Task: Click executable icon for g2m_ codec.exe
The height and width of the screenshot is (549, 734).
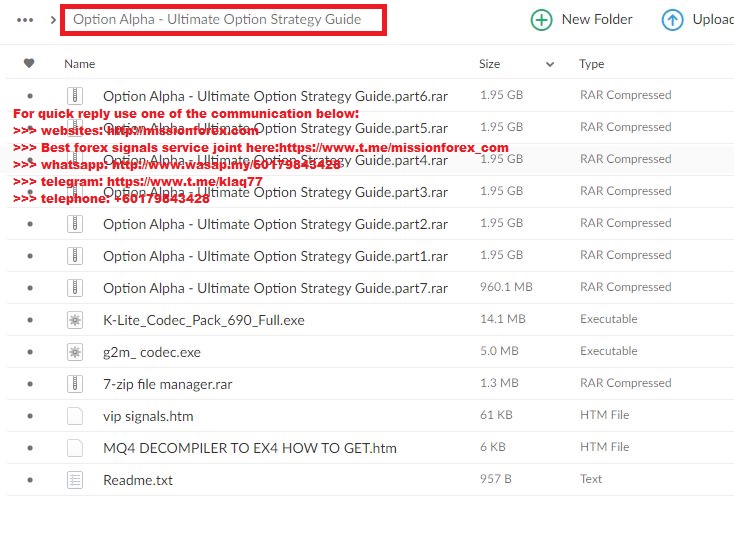Action: click(75, 352)
